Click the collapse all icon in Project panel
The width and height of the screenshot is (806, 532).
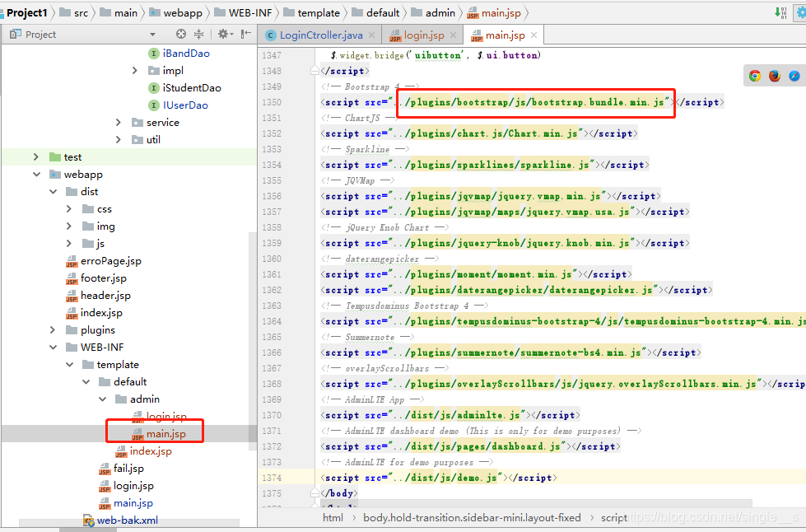tap(199, 34)
